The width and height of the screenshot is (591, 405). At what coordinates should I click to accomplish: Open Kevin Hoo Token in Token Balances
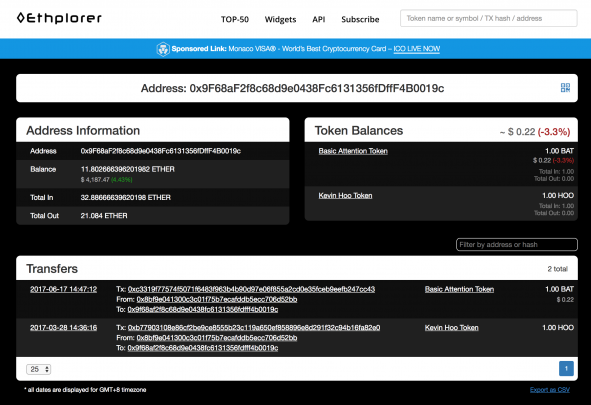[345, 196]
